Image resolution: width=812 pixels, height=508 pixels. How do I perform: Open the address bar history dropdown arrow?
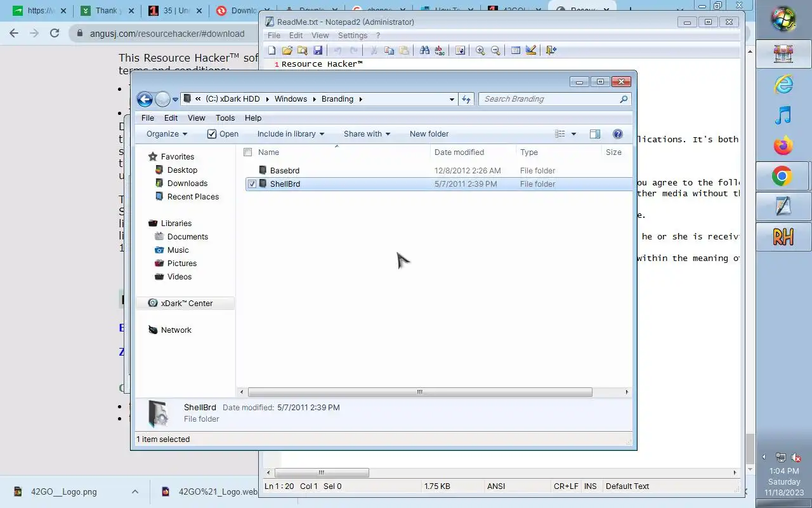pos(452,99)
